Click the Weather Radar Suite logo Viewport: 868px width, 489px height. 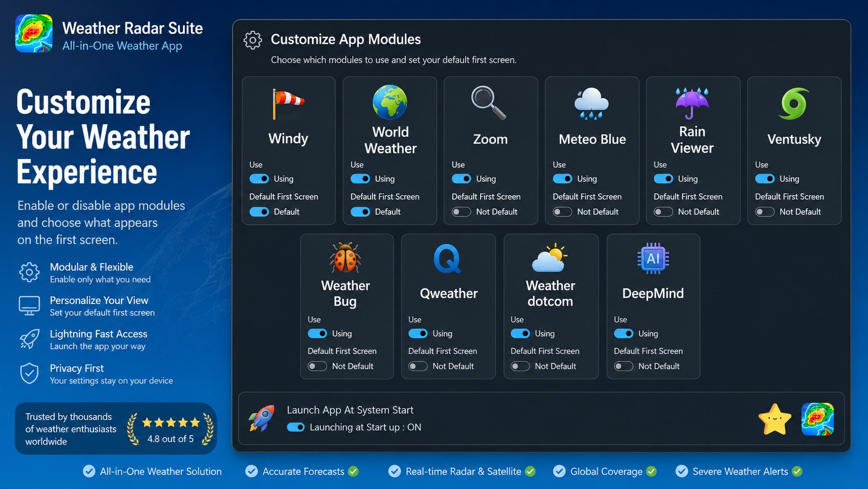[34, 34]
